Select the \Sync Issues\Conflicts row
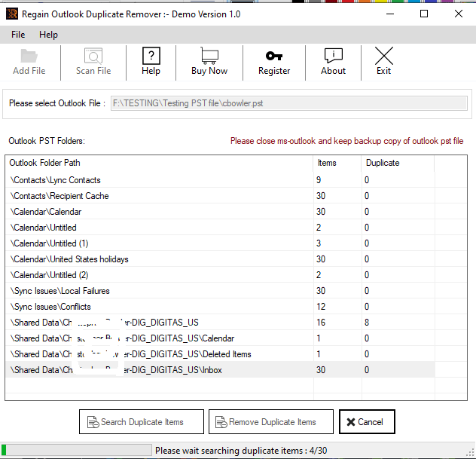Image resolution: width=476 pixels, height=459 pixels. pyautogui.click(x=220, y=306)
